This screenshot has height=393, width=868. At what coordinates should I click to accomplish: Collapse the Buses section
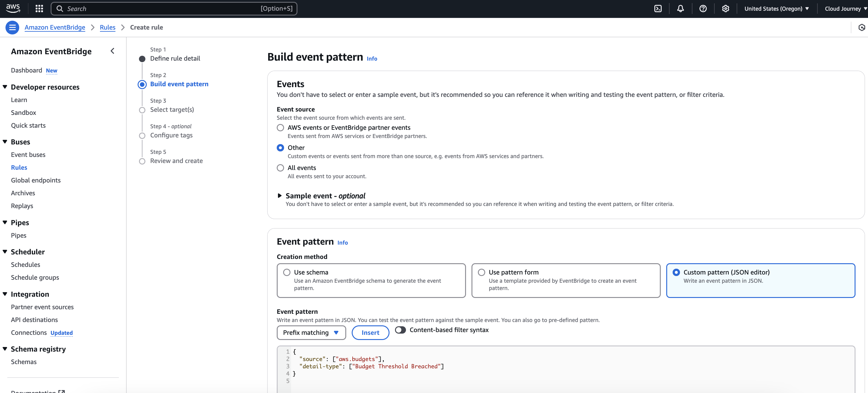(x=5, y=142)
